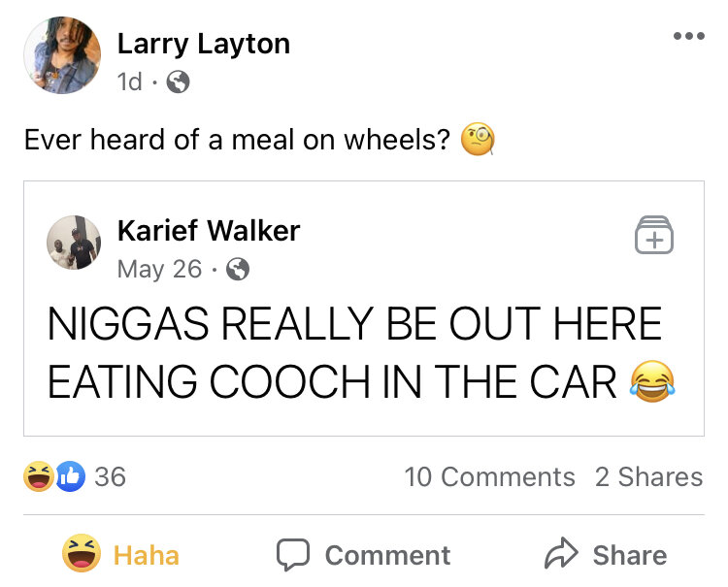Open the three-dot post options menu
The height and width of the screenshot is (587, 728).
pyautogui.click(x=687, y=37)
